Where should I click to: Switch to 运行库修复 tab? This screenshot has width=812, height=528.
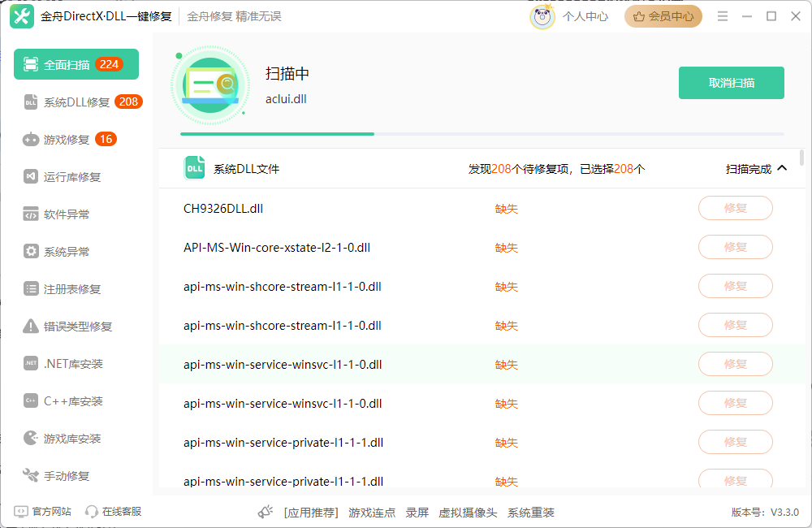tap(76, 177)
